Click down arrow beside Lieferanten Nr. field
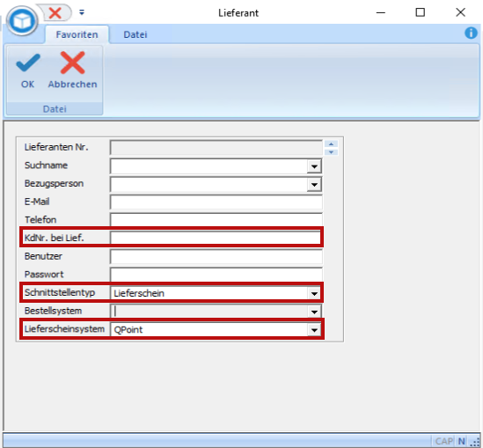Viewport: 483px width, 448px height. coord(331,152)
